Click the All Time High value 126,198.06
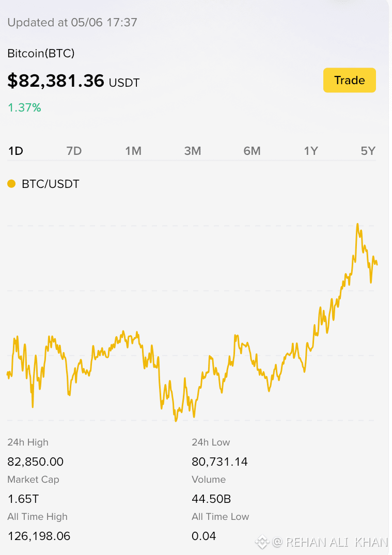Screen dimensions: 392x555 pyautogui.click(x=39, y=536)
